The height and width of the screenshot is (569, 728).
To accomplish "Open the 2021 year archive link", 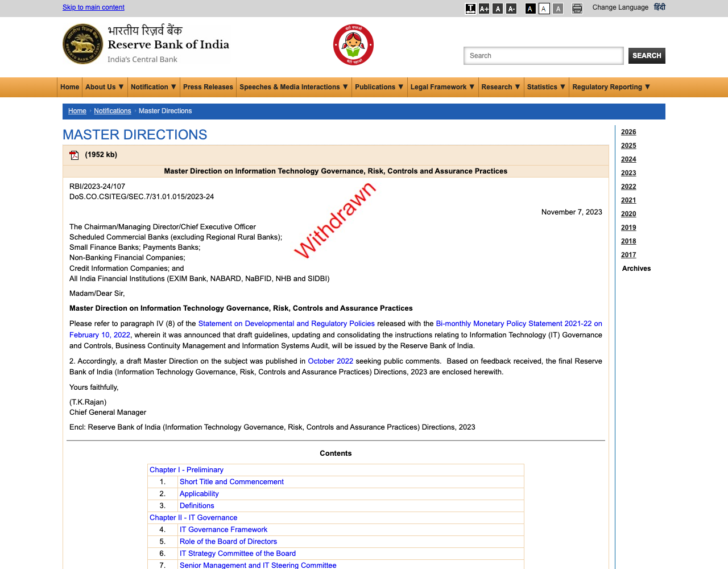I will 628,200.
